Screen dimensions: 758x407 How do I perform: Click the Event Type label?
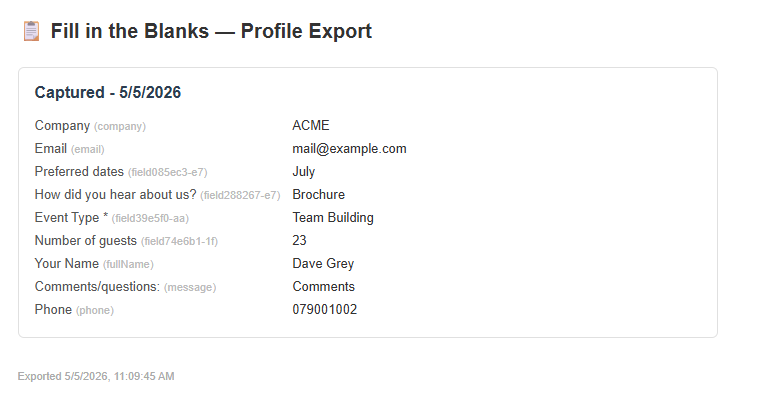pyautogui.click(x=71, y=218)
